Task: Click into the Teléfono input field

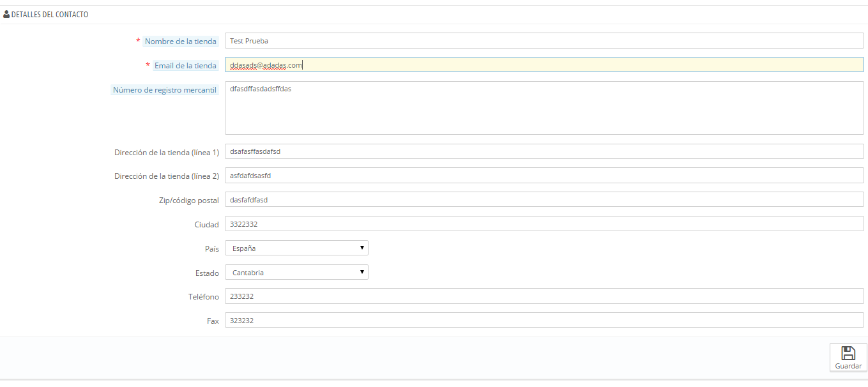Action: (x=544, y=296)
